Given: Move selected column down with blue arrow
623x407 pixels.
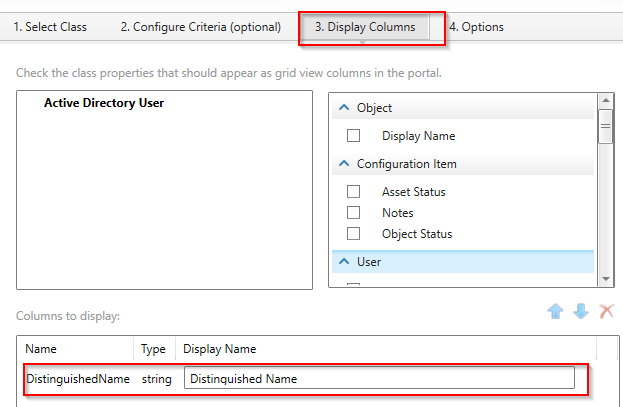Looking at the screenshot, I should pyautogui.click(x=581, y=311).
